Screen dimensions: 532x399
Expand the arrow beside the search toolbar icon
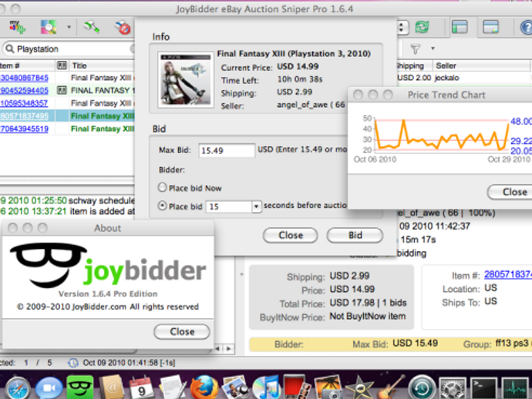[69, 27]
